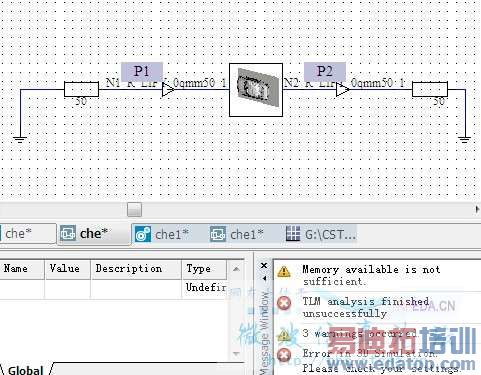Switch to the first che* tab
The width and height of the screenshot is (481, 375).
coord(27,234)
